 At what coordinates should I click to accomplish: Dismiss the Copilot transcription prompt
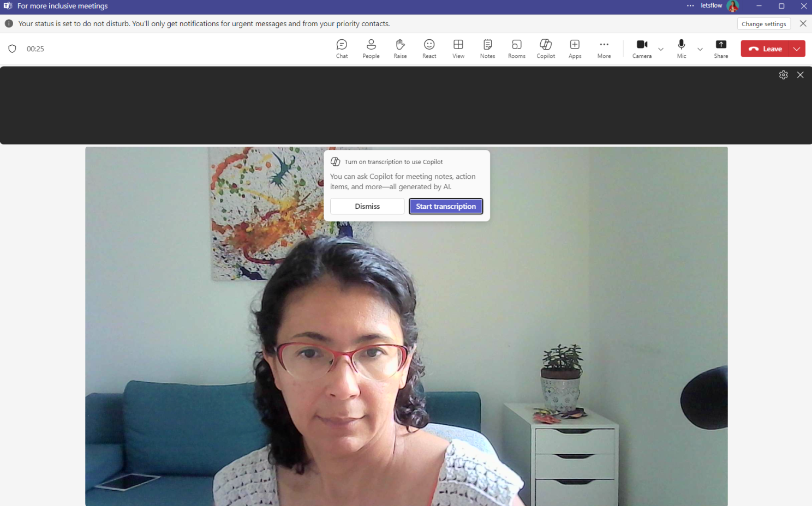367,206
